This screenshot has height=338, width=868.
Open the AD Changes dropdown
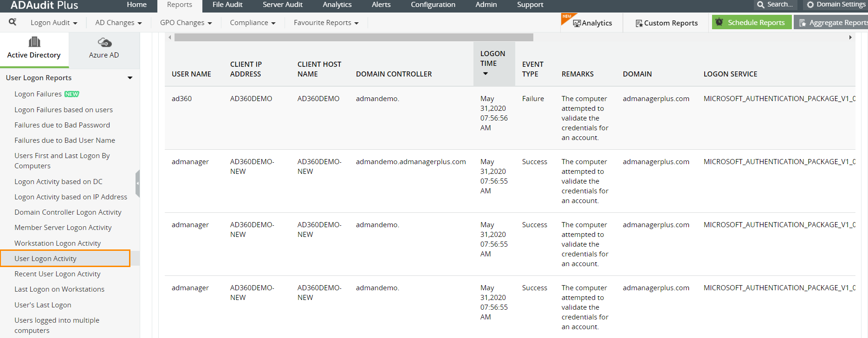click(x=118, y=23)
